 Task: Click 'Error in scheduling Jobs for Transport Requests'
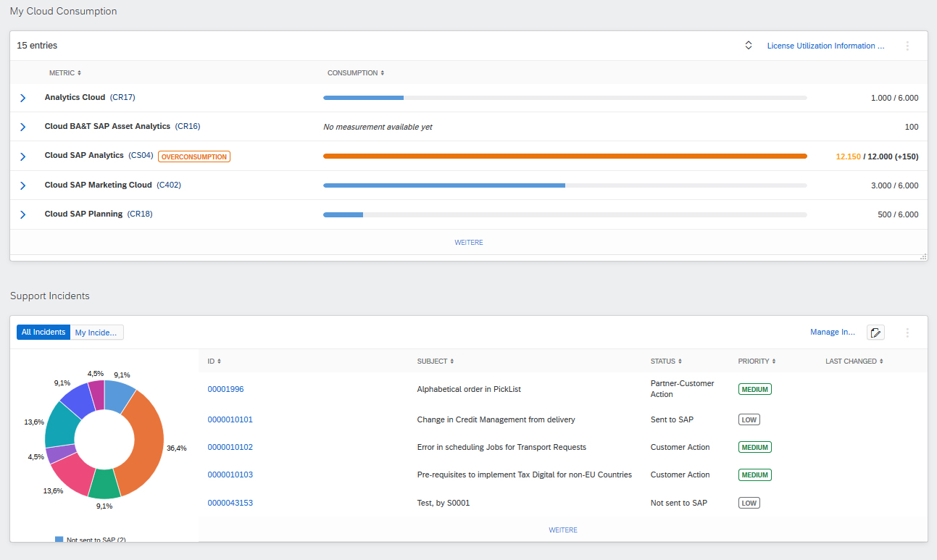pos(501,447)
